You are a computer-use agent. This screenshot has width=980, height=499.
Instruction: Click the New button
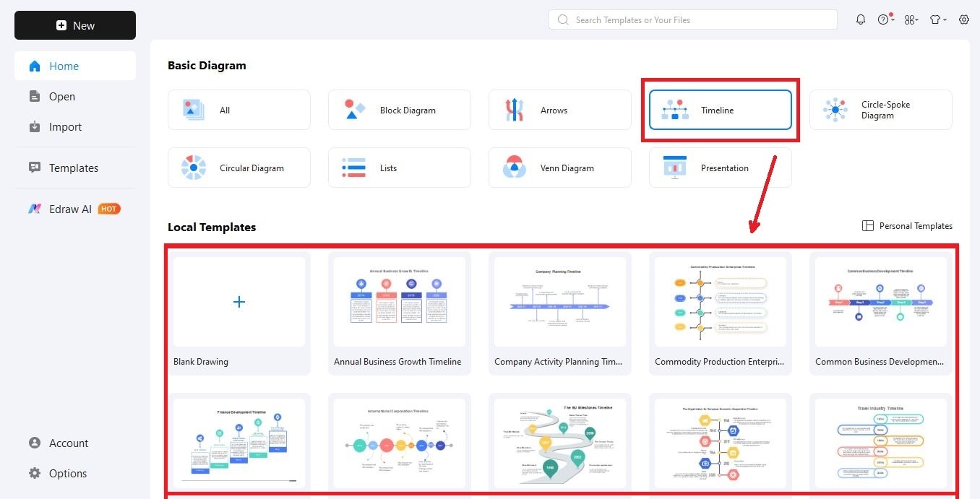[75, 25]
